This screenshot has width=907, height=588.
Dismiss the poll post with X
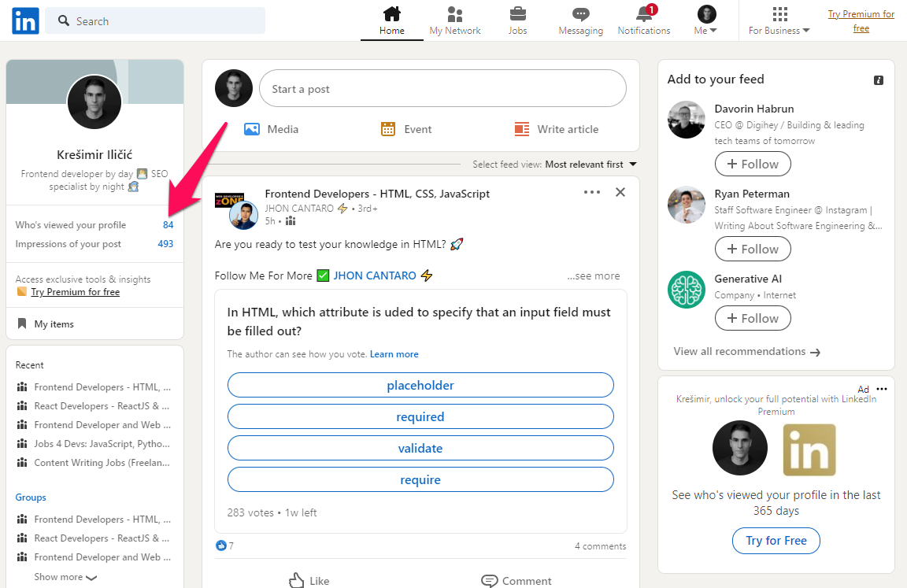[x=620, y=192]
